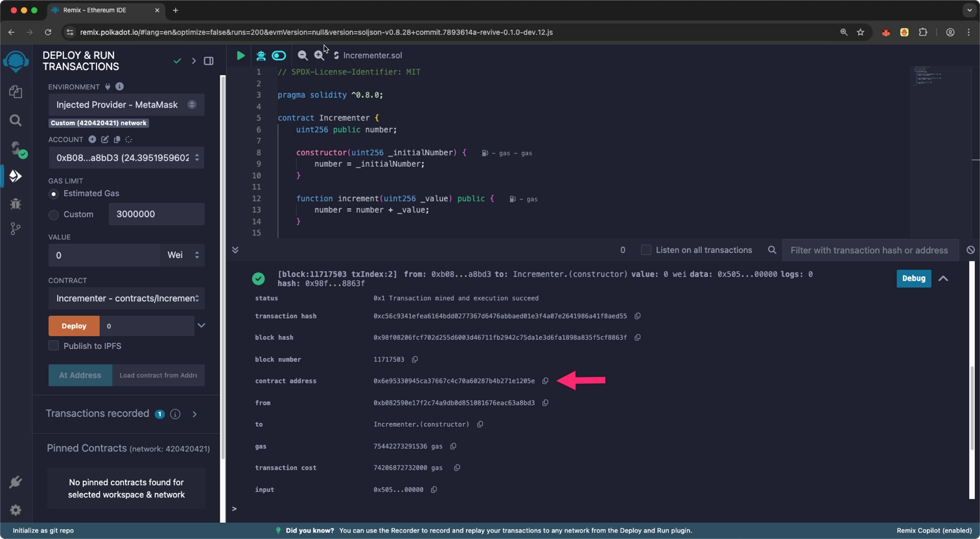
Task: Click the VALUE amount field
Action: (104, 255)
